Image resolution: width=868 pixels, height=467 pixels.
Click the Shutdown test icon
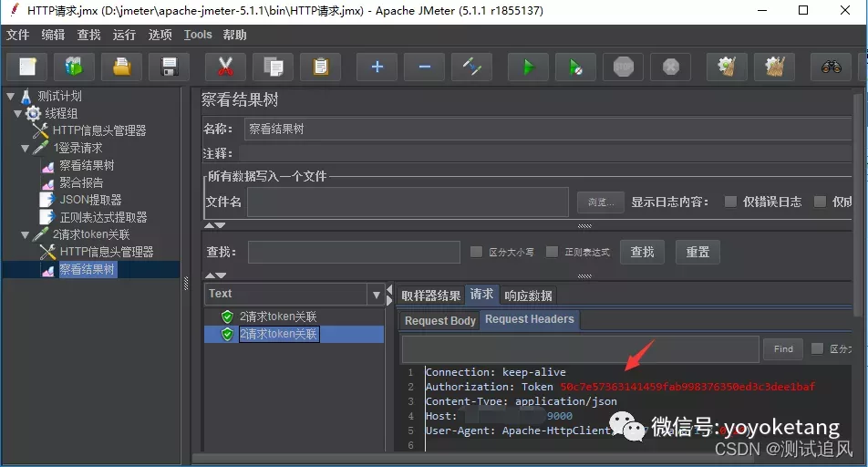[x=671, y=67]
